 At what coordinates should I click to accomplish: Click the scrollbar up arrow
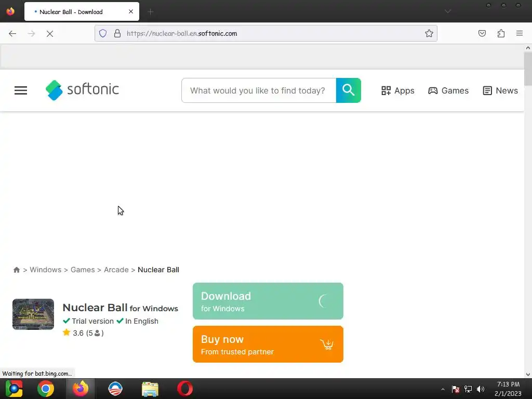[528, 48]
